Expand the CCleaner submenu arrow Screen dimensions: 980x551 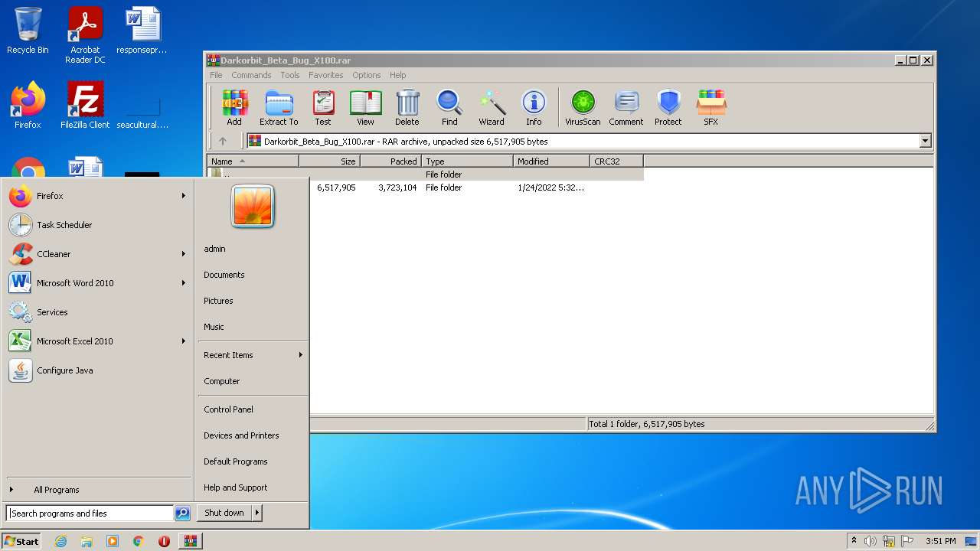coord(184,254)
